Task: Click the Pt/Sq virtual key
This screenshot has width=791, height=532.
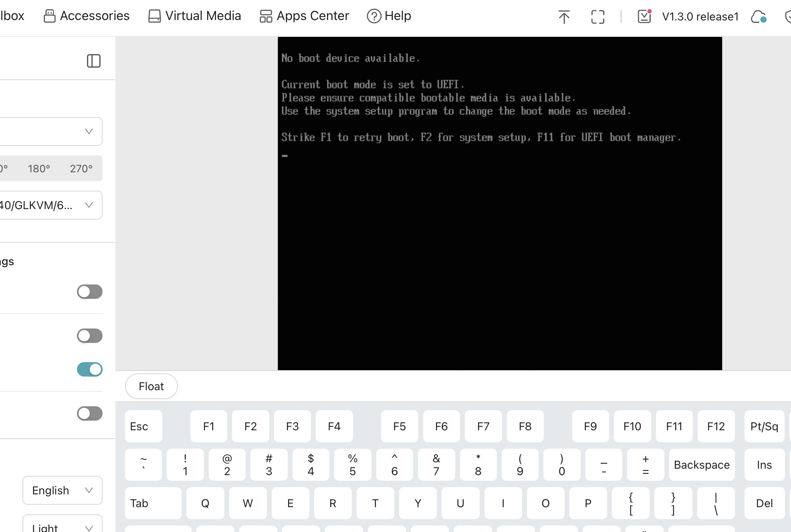Action: (765, 426)
